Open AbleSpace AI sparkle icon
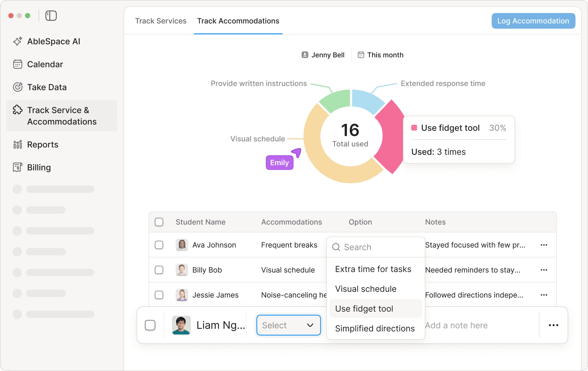The height and width of the screenshot is (371, 588). pyautogui.click(x=18, y=41)
